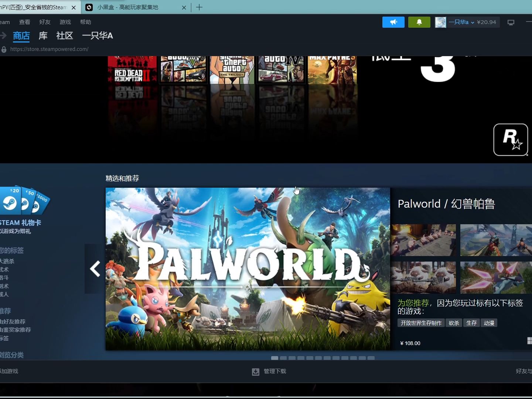Switch to the 库 section
532x399 pixels.
coord(43,36)
